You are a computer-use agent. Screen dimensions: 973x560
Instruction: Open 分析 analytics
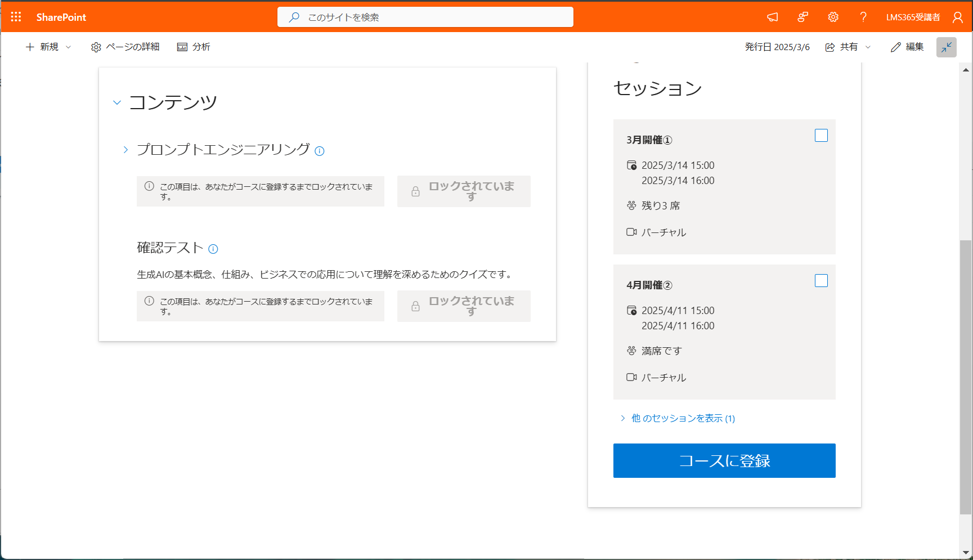coord(194,47)
